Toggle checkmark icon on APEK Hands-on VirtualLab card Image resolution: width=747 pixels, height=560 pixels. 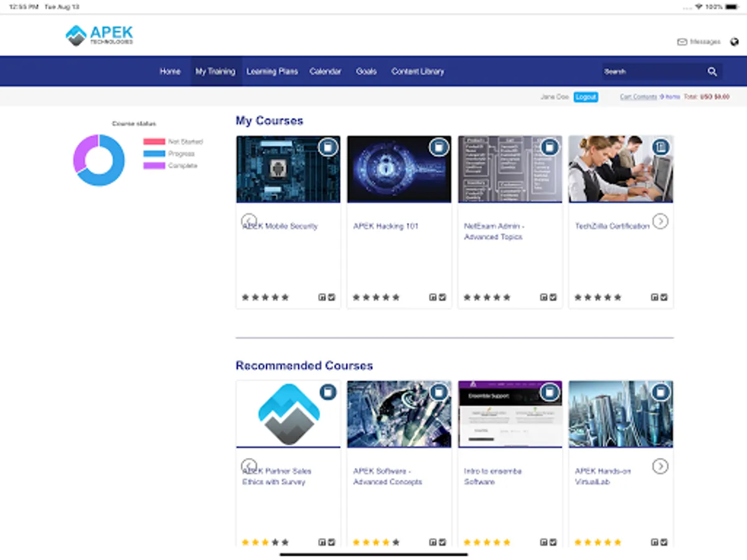tap(664, 542)
